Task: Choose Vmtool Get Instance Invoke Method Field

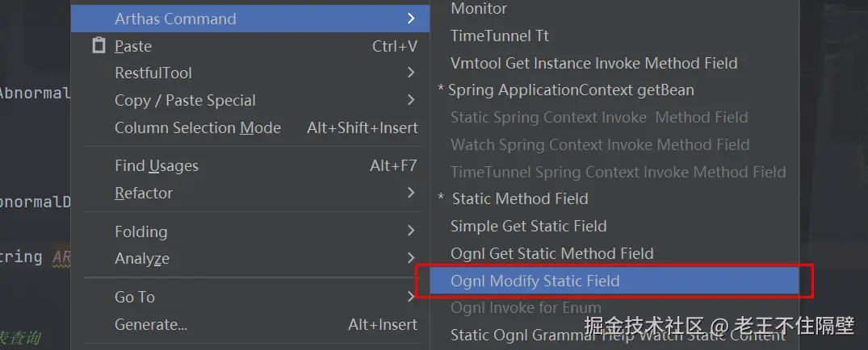Action: pos(594,63)
